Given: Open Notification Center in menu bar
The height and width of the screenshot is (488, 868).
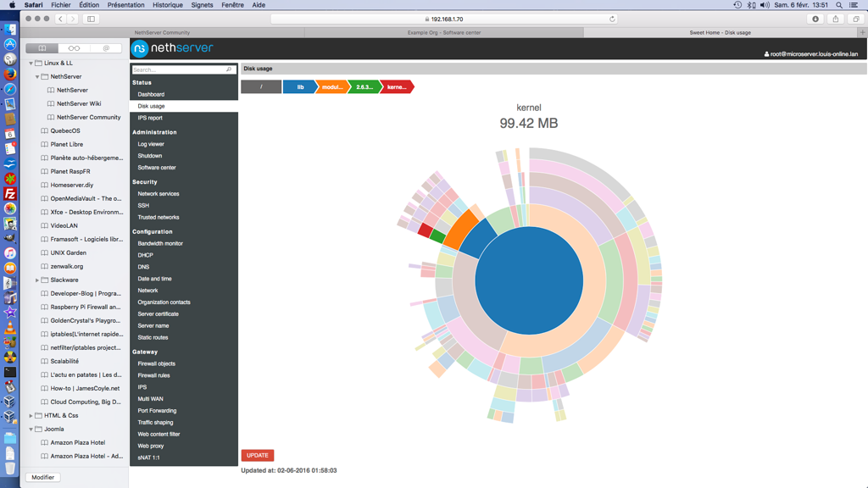Looking at the screenshot, I should pyautogui.click(x=854, y=5).
